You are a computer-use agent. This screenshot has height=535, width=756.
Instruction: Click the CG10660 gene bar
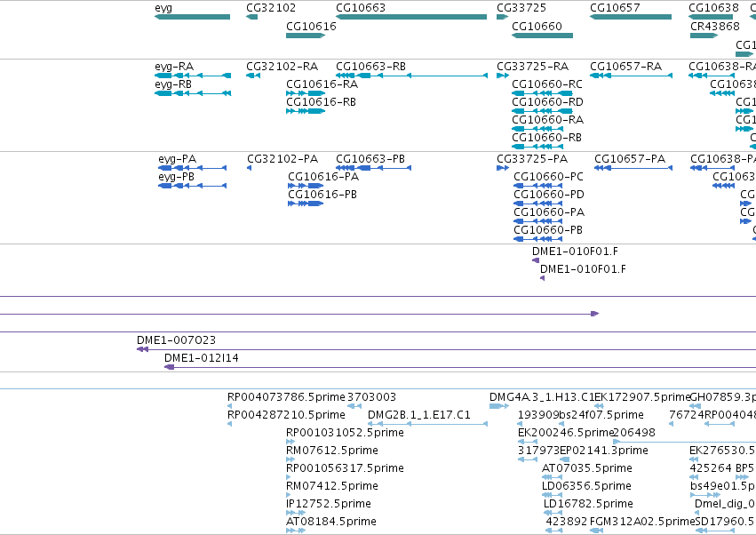point(543,36)
